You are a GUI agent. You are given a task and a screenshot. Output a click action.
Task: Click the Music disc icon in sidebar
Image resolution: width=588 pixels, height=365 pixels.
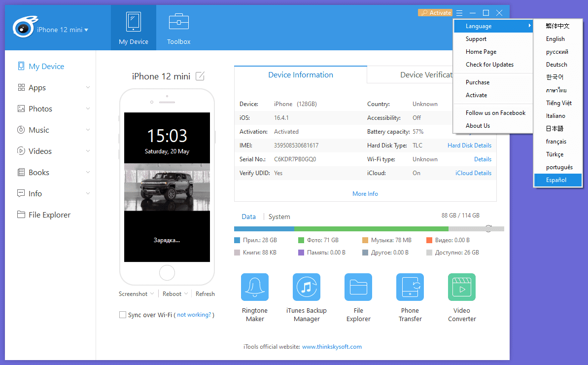(x=21, y=130)
